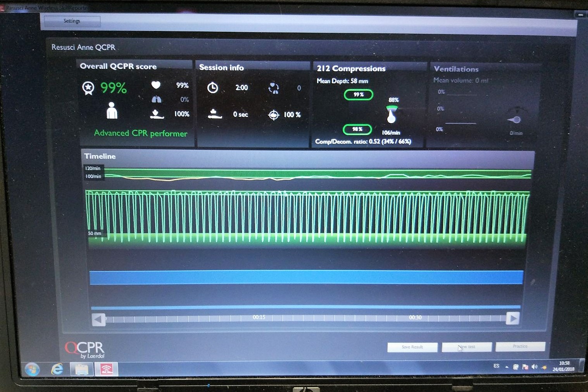Click the Save Result button
The height and width of the screenshot is (392, 588).
tap(412, 347)
